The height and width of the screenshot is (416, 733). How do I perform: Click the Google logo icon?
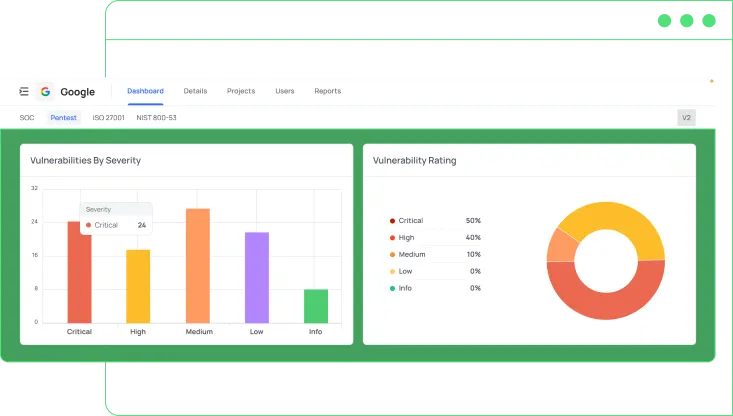pos(45,92)
